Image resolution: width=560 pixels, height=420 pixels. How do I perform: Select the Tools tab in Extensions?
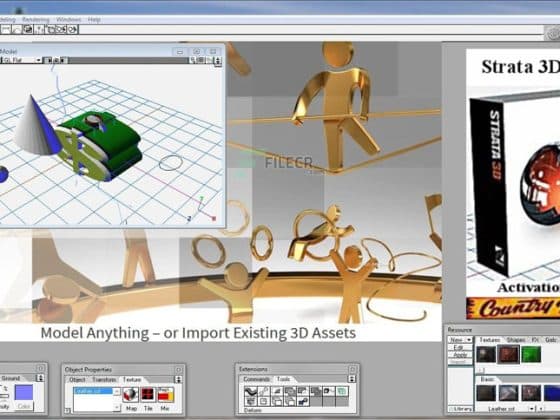pyautogui.click(x=284, y=379)
